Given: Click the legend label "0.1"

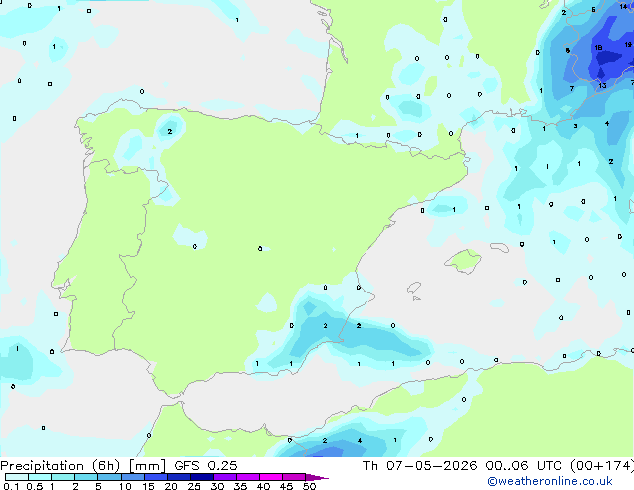Looking at the screenshot, I should pyautogui.click(x=11, y=486).
